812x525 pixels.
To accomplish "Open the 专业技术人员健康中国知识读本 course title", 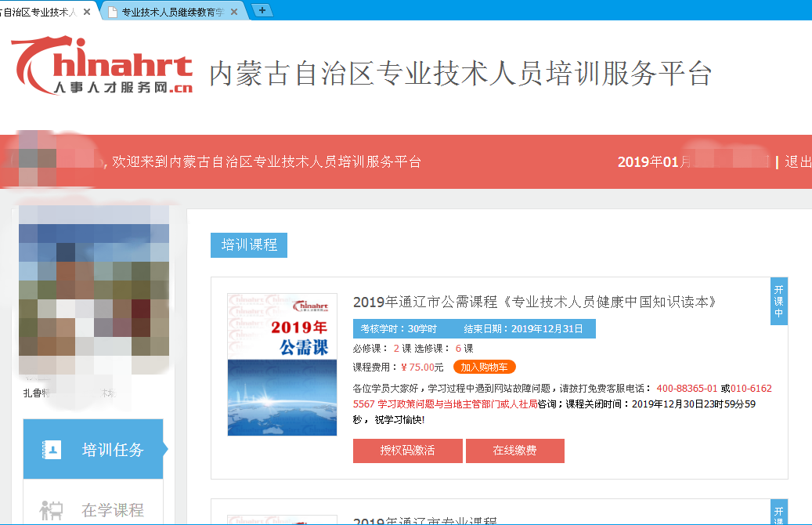I will [x=535, y=302].
